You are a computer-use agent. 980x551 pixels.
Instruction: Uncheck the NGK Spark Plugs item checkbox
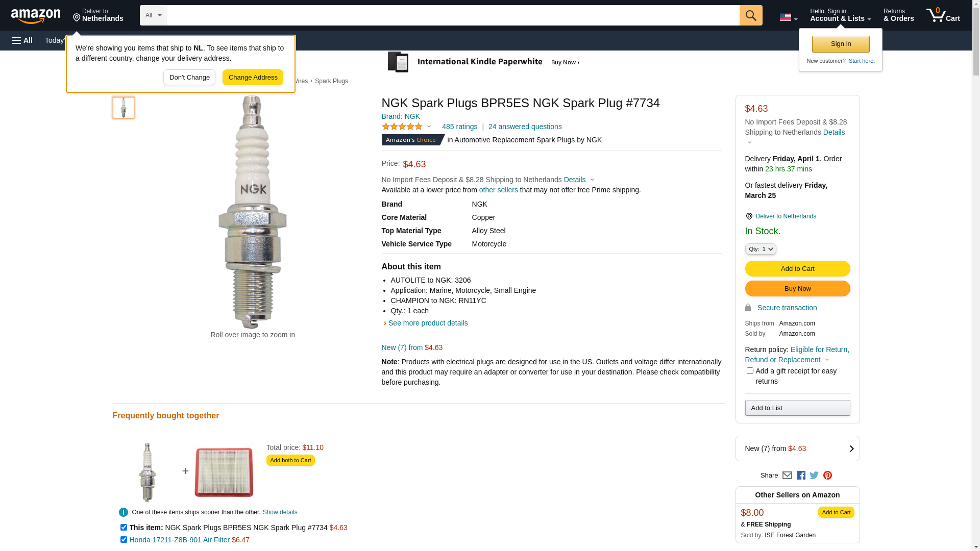click(x=124, y=528)
